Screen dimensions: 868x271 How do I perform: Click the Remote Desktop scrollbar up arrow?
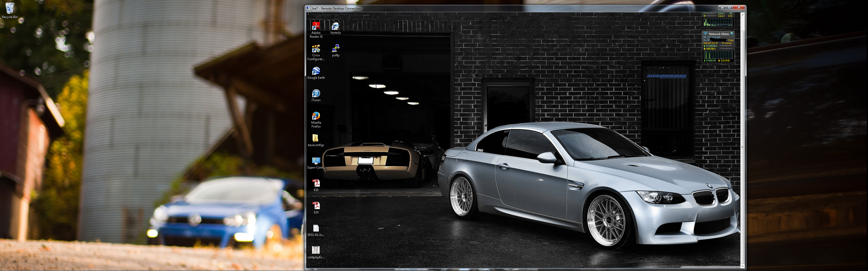[x=743, y=14]
